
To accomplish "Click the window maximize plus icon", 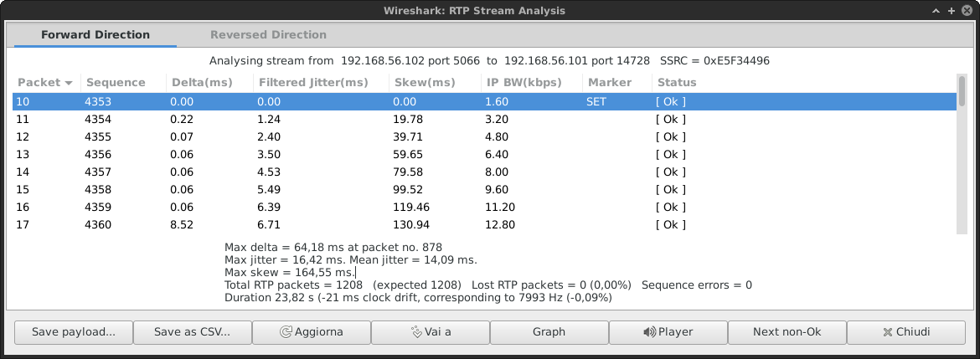I will pyautogui.click(x=952, y=11).
